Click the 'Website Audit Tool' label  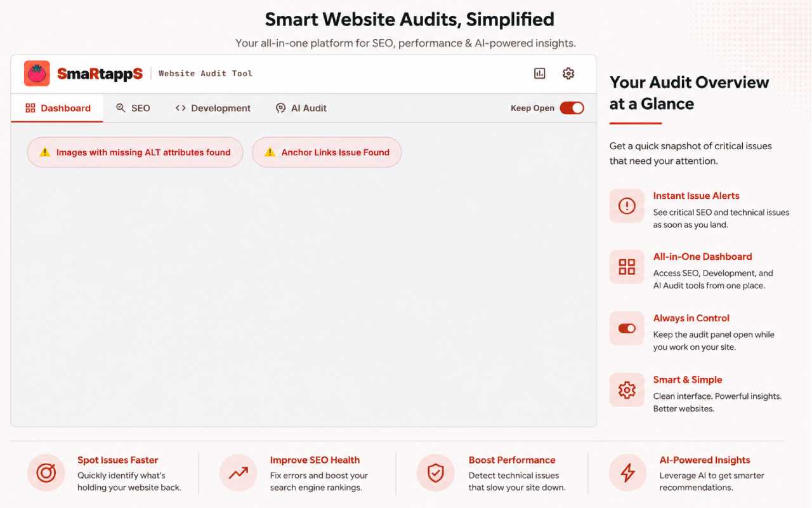click(206, 74)
